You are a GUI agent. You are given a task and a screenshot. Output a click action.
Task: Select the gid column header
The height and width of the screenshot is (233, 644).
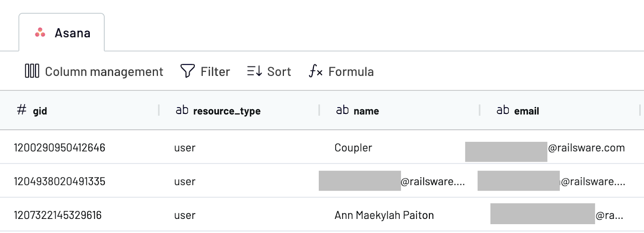click(x=40, y=111)
